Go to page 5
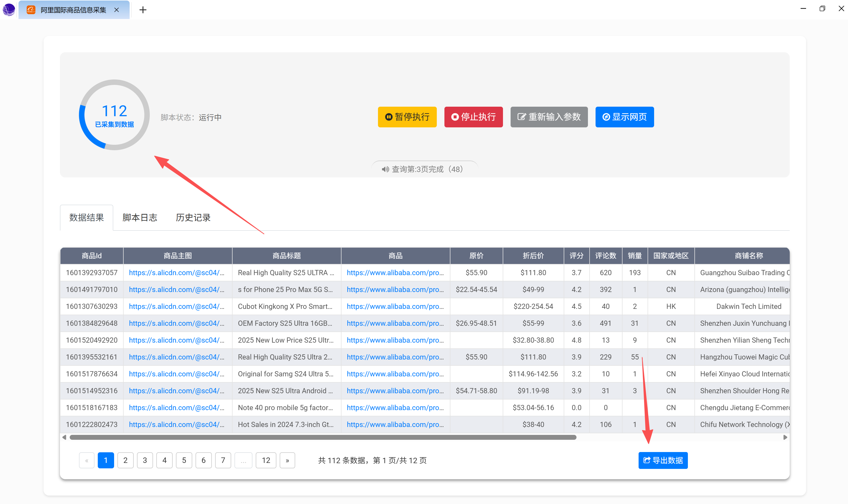This screenshot has height=504, width=848. pos(184,460)
